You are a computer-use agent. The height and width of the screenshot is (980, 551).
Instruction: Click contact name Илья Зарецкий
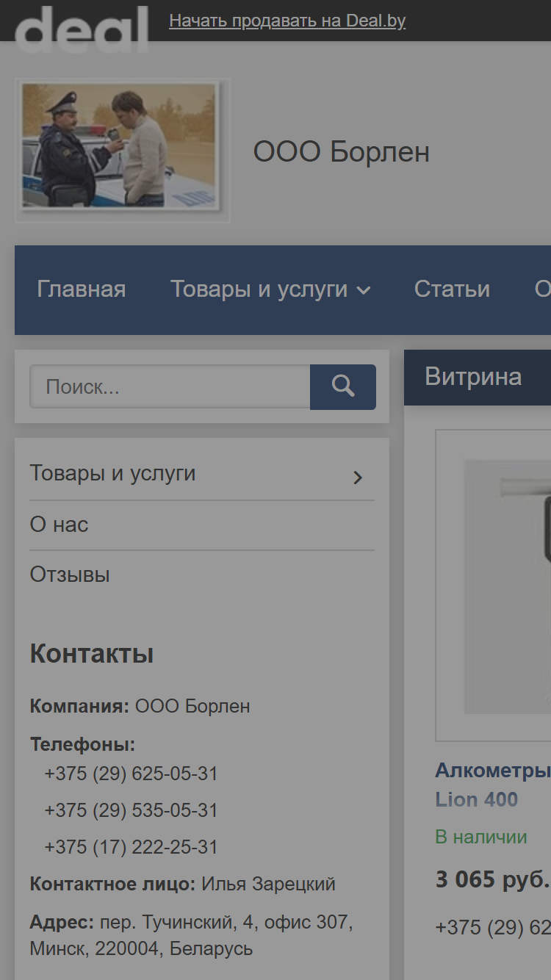point(269,884)
